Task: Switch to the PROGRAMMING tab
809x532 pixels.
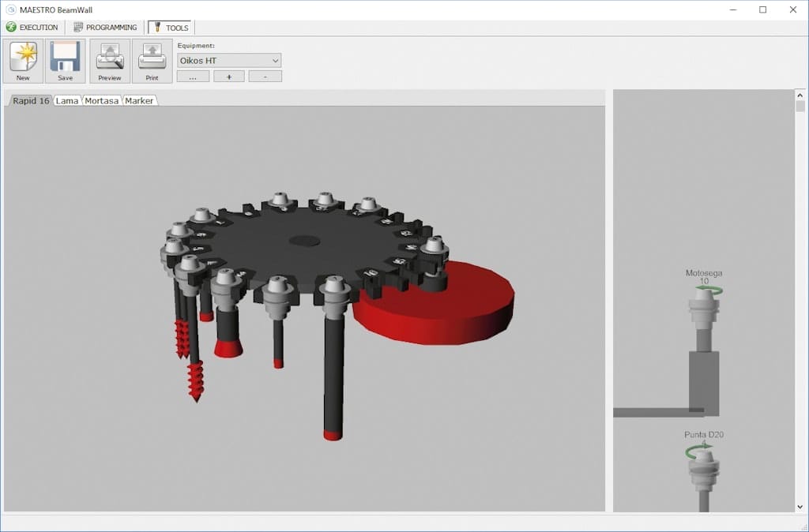Action: coord(105,28)
